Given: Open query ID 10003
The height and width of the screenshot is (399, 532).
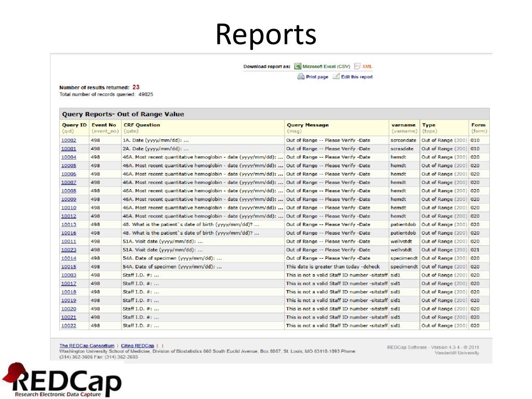Looking at the screenshot, I should (x=69, y=275).
